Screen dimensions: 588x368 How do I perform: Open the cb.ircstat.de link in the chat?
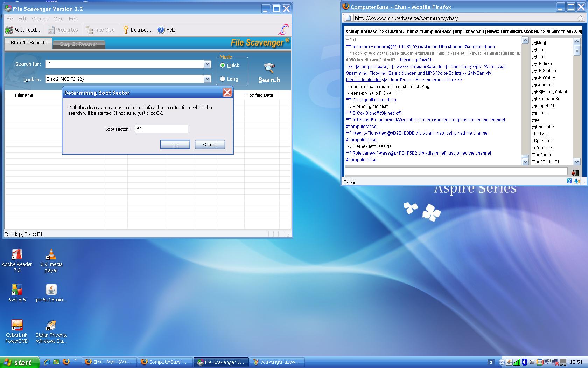[x=363, y=80]
